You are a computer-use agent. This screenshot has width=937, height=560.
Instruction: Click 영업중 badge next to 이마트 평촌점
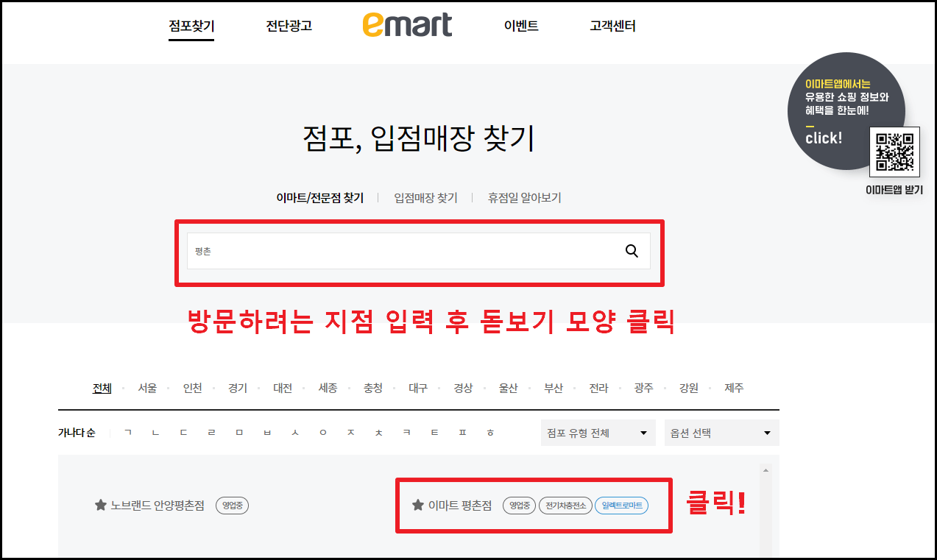520,506
